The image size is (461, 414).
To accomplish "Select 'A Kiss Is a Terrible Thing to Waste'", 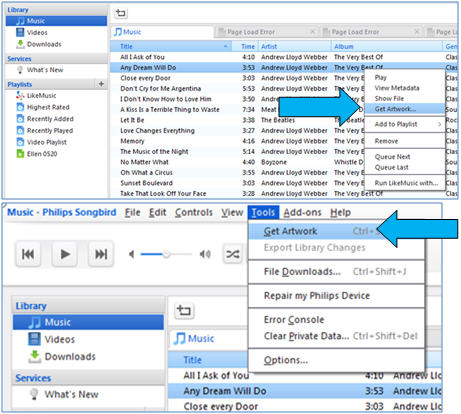I will point(170,110).
